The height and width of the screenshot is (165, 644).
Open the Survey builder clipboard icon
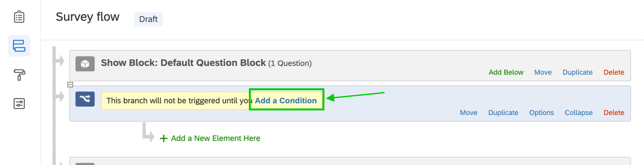point(19,17)
